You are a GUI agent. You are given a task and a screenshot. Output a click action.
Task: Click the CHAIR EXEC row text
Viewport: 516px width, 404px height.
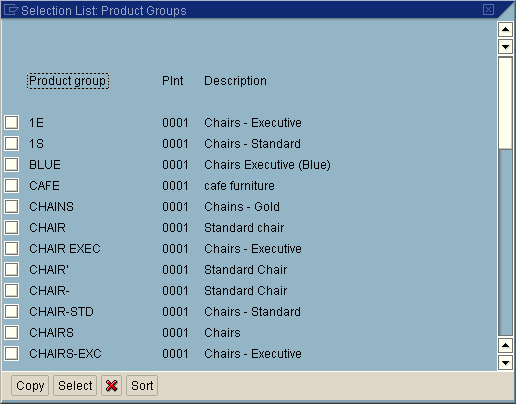pos(65,249)
